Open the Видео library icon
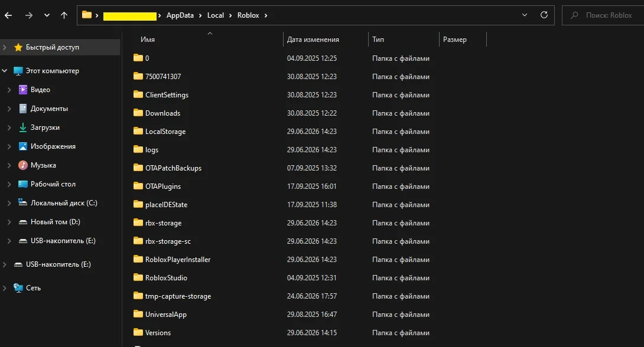This screenshot has height=347, width=644. coord(23,90)
